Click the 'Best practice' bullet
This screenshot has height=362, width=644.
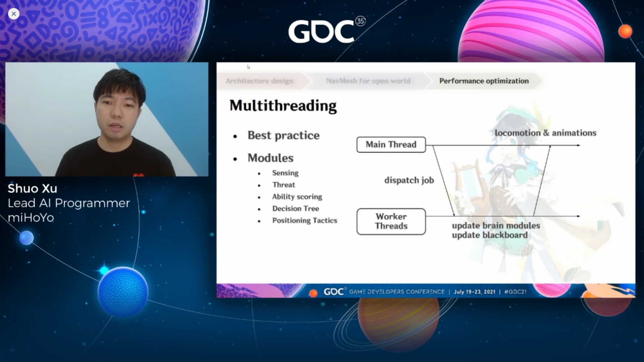coord(283,135)
